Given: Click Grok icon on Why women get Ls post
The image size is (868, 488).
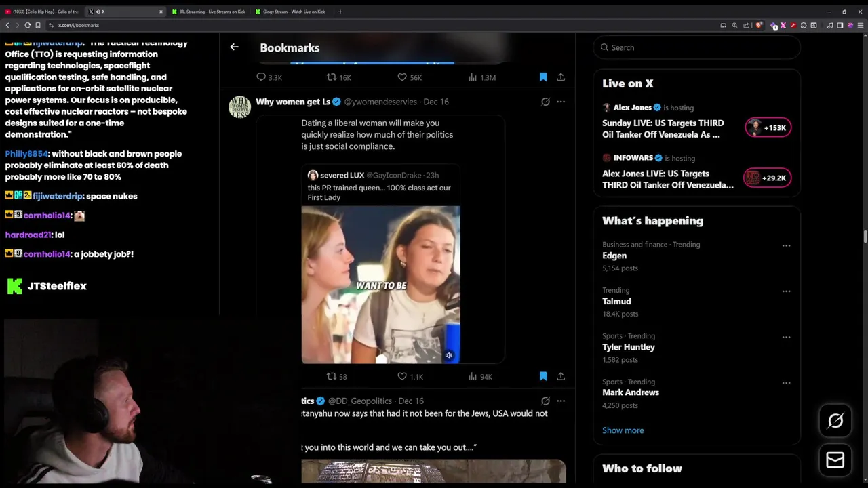Looking at the screenshot, I should [545, 102].
